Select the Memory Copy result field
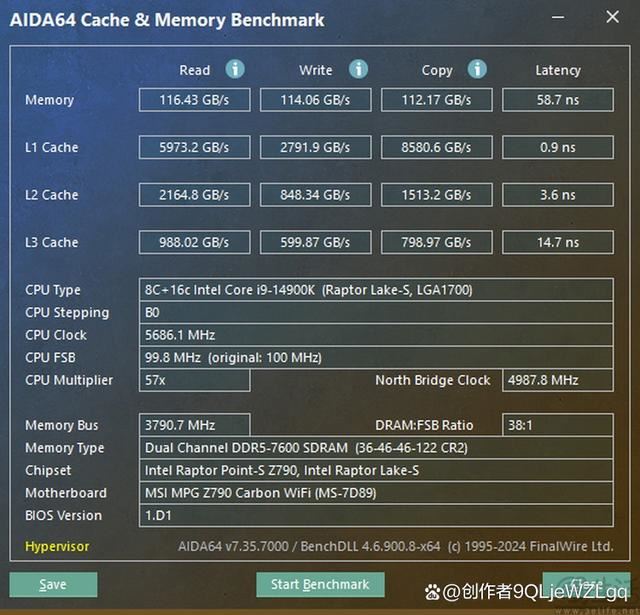The width and height of the screenshot is (640, 615). tap(437, 100)
